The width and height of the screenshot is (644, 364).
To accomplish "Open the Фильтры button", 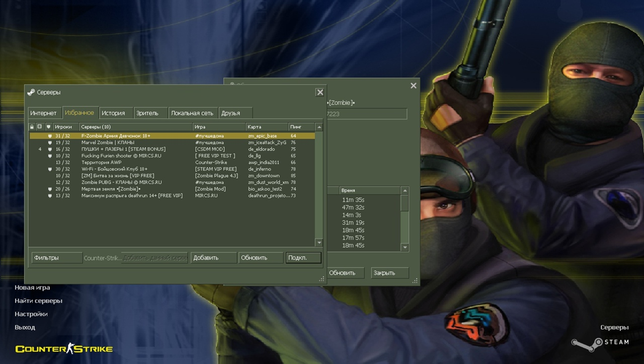I will pyautogui.click(x=56, y=258).
